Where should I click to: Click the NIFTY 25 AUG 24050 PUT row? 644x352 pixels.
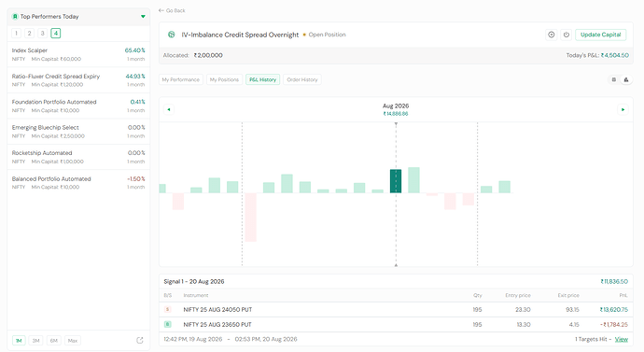pos(396,310)
